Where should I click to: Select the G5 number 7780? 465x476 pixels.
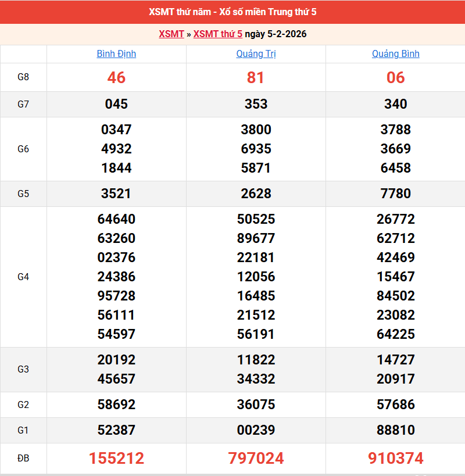(x=395, y=194)
